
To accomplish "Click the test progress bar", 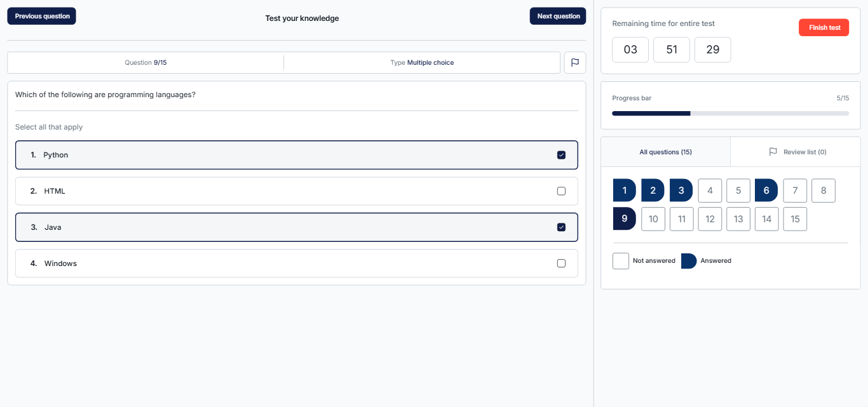I will pos(730,114).
